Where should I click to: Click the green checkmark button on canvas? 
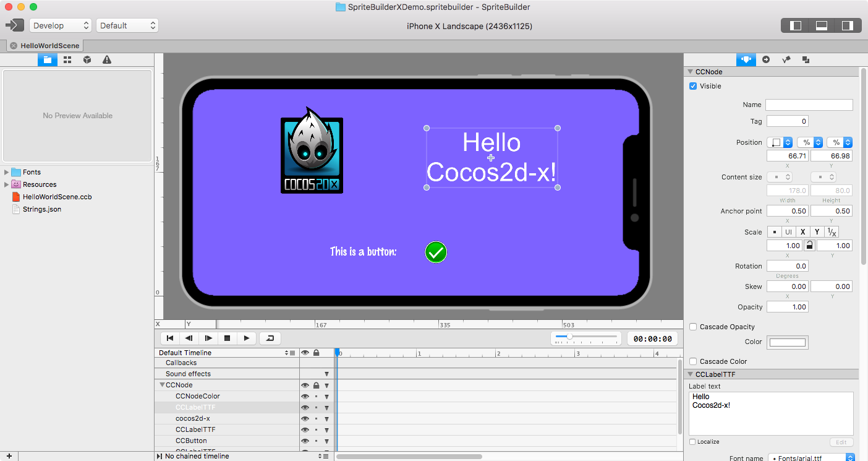436,252
